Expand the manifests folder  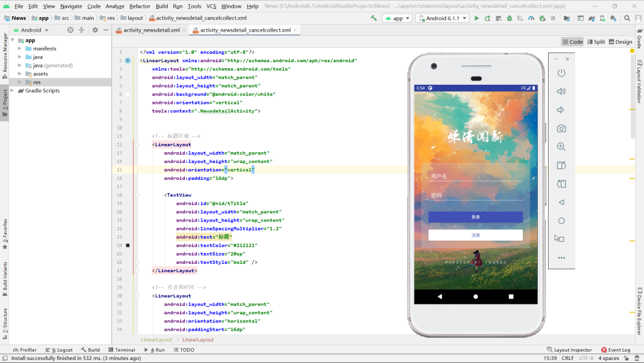(x=20, y=48)
